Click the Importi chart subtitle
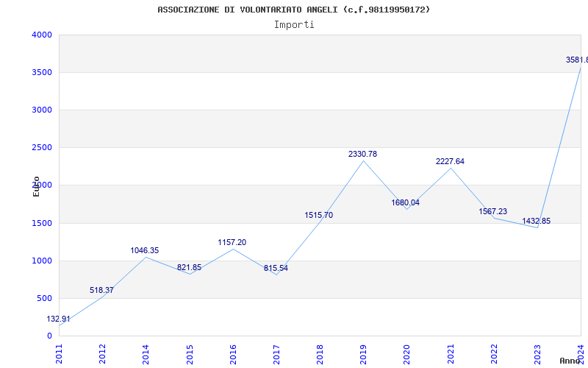 click(294, 25)
